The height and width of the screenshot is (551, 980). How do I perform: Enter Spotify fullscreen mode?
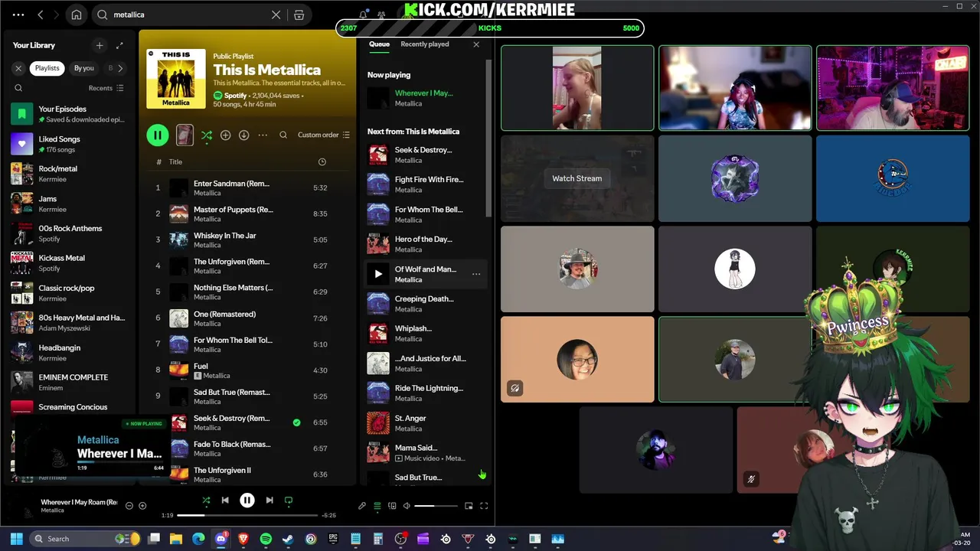coord(484,506)
